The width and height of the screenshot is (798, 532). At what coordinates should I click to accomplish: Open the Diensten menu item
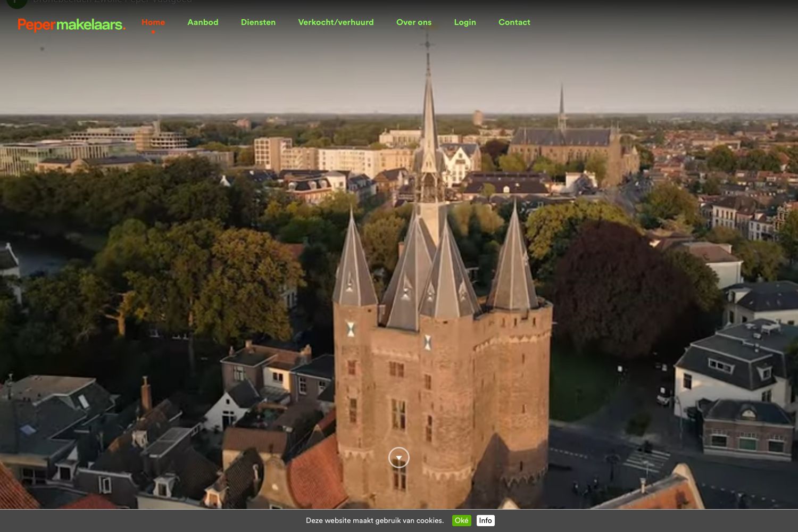[258, 22]
